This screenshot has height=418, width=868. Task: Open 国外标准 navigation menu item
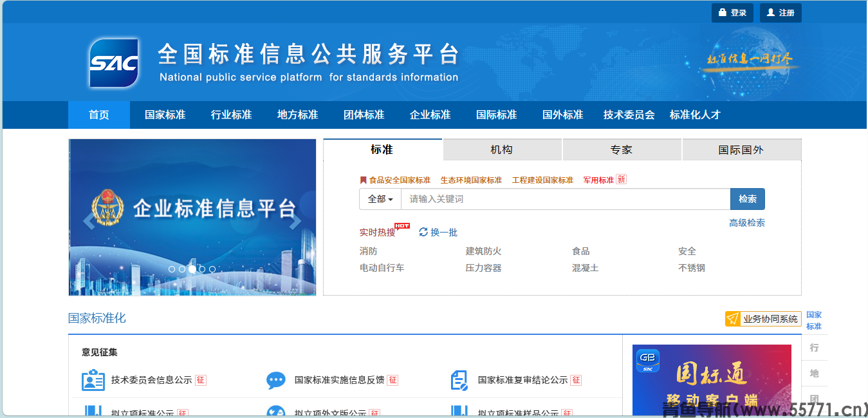pyautogui.click(x=563, y=115)
